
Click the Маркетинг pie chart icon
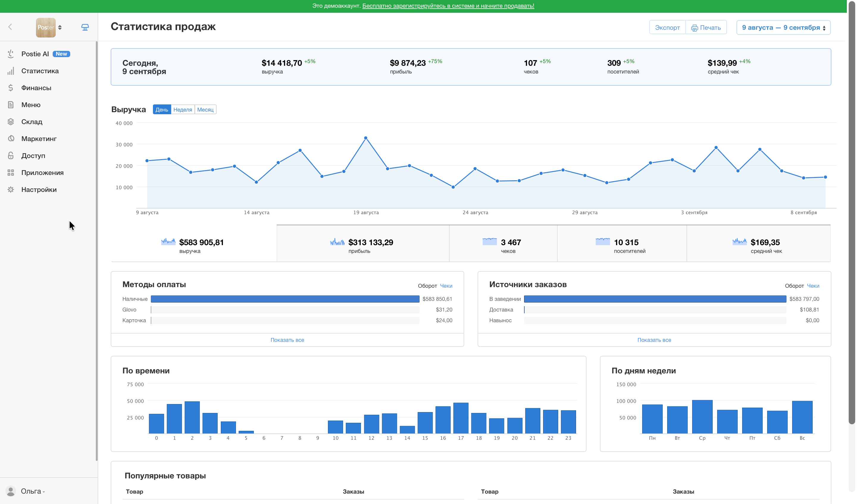coord(11,138)
